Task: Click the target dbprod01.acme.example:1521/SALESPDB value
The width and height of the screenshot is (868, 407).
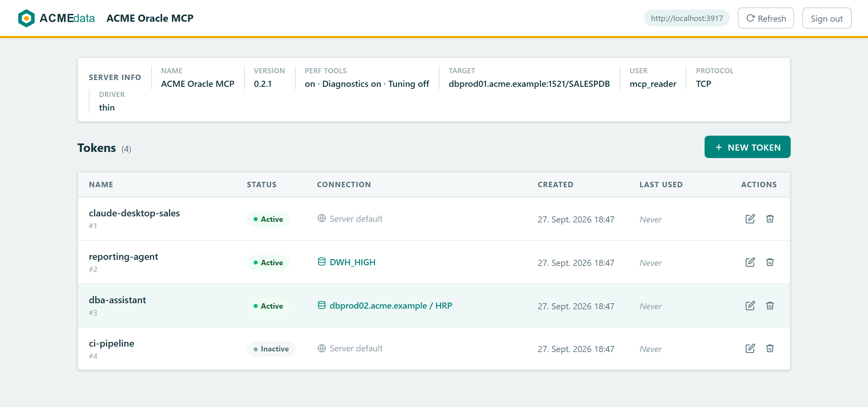Action: coord(529,84)
